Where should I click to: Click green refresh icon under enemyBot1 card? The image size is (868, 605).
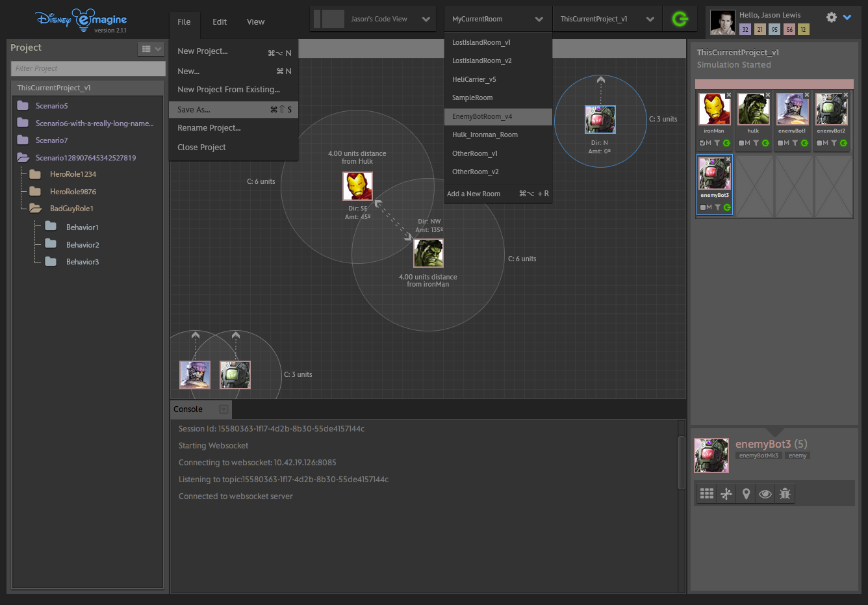[x=804, y=143]
